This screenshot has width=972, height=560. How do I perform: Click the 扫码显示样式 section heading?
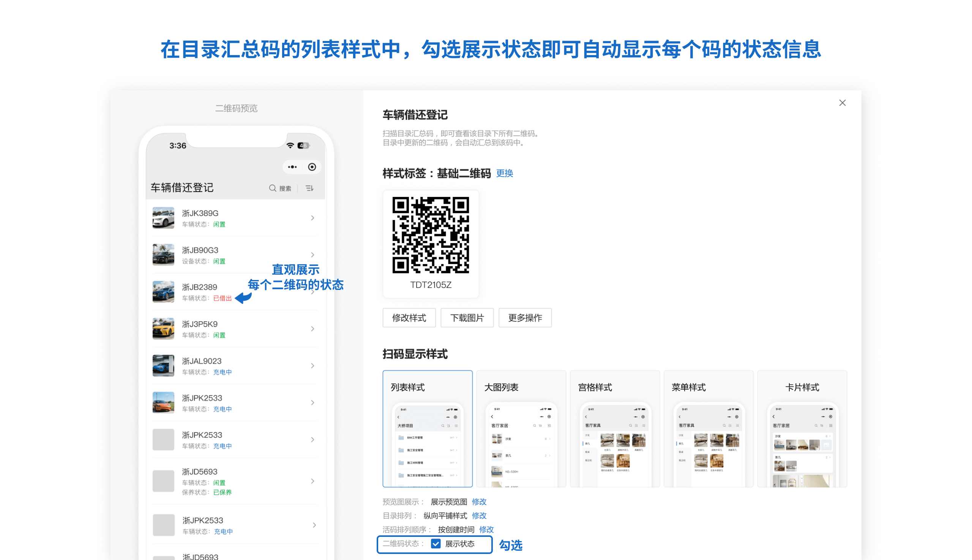tap(415, 354)
